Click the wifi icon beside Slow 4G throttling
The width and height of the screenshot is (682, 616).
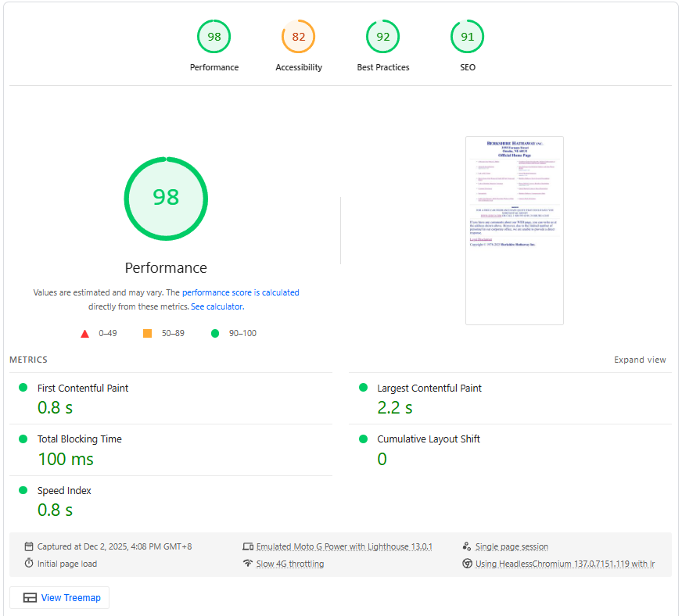coord(248,564)
